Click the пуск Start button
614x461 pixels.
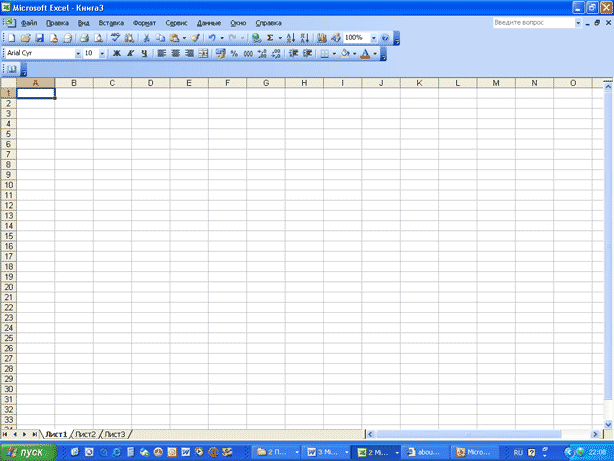point(27,452)
